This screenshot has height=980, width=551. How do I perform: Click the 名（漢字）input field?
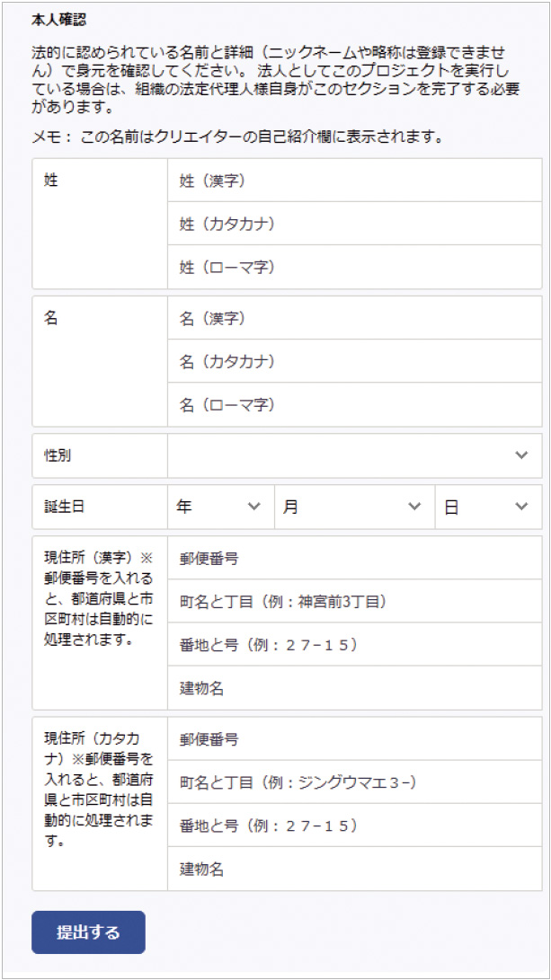[x=355, y=318]
